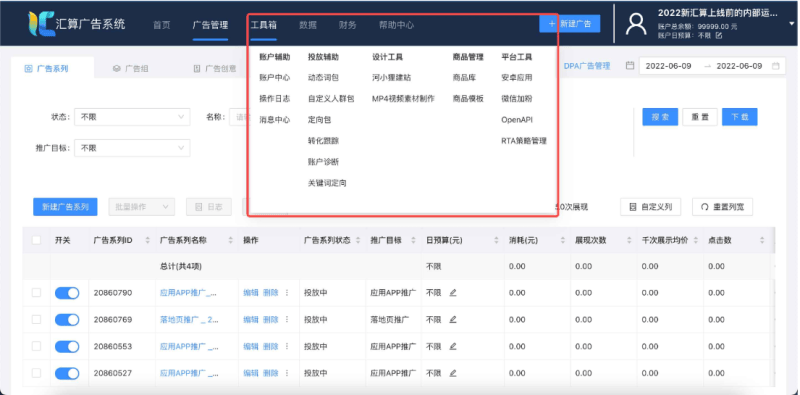Select 账户中心 from the toolbox menu
Viewport: 800px width, 395px height.
274,78
